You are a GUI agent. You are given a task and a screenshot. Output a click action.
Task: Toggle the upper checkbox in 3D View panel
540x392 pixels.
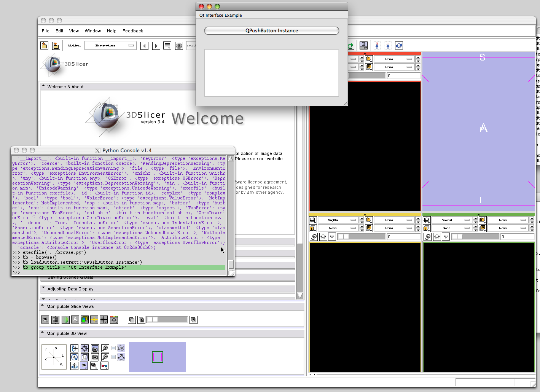tap(113, 348)
